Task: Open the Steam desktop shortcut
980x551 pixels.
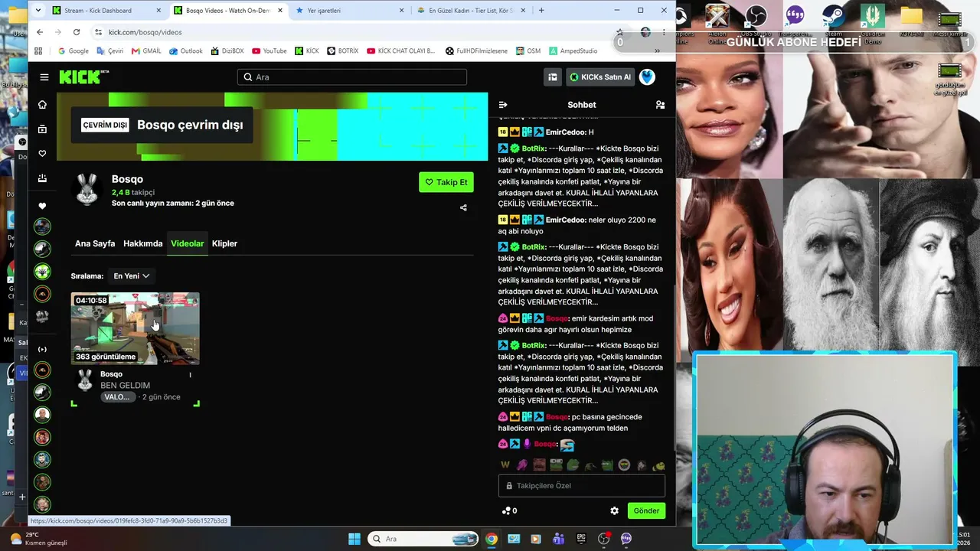Action: (833, 19)
